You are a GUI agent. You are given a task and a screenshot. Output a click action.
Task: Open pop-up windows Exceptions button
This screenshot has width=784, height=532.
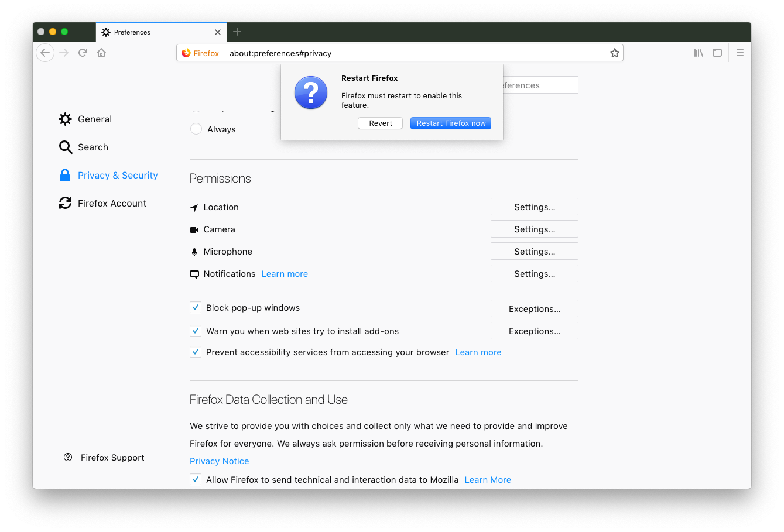535,308
